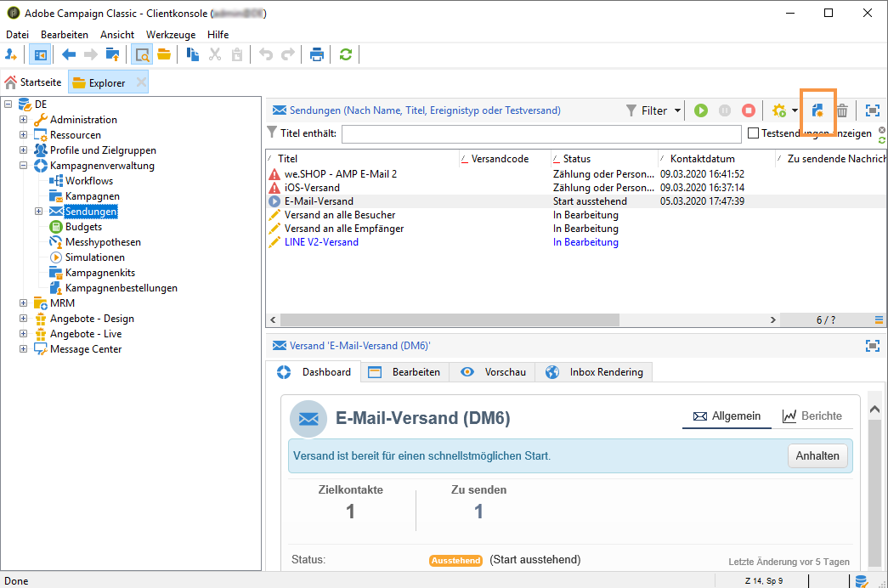This screenshot has height=588, width=888.
Task: Expand the Administration tree node
Action: point(23,120)
